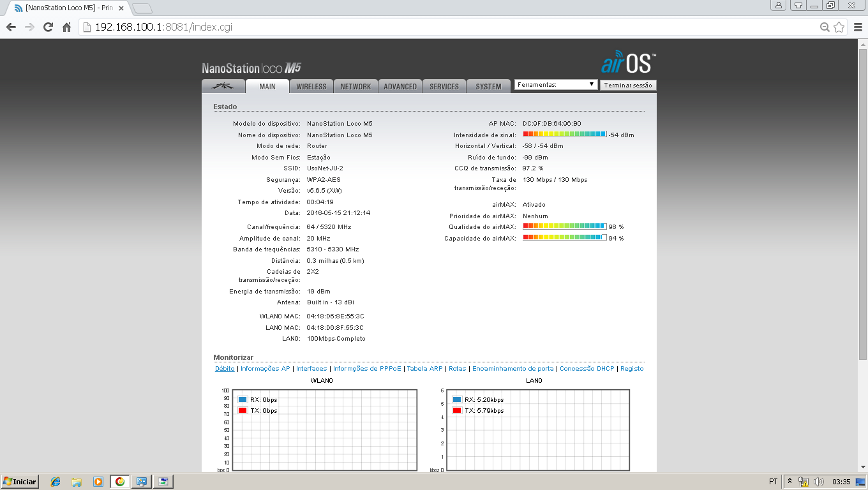
Task: Click the network warning tray icon
Action: [x=804, y=482]
